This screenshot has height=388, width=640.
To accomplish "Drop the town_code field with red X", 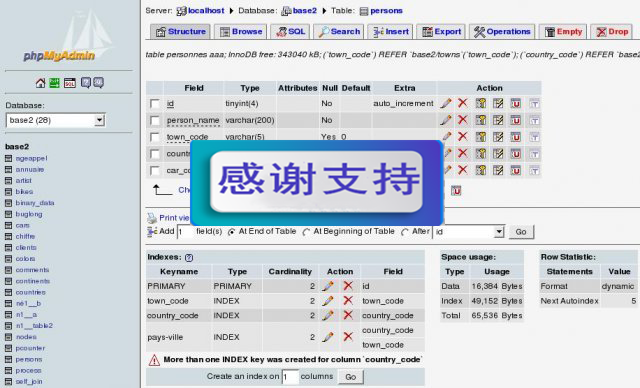I will pyautogui.click(x=462, y=136).
